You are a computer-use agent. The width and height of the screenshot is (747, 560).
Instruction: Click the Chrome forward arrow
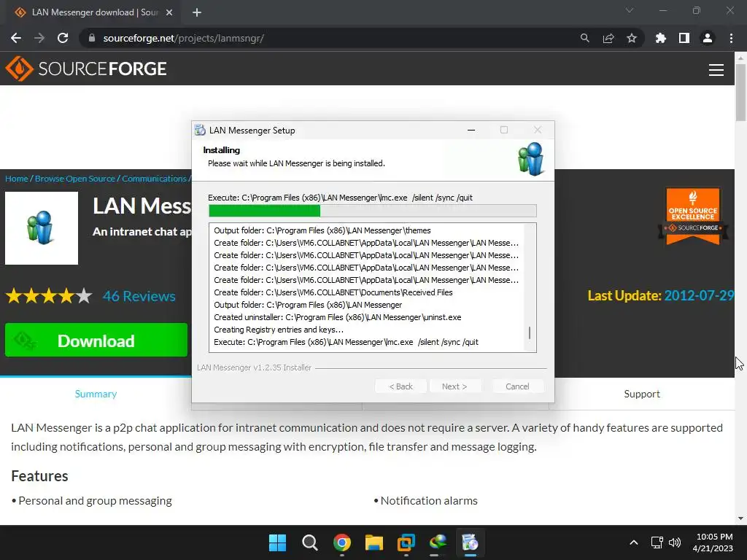(39, 38)
